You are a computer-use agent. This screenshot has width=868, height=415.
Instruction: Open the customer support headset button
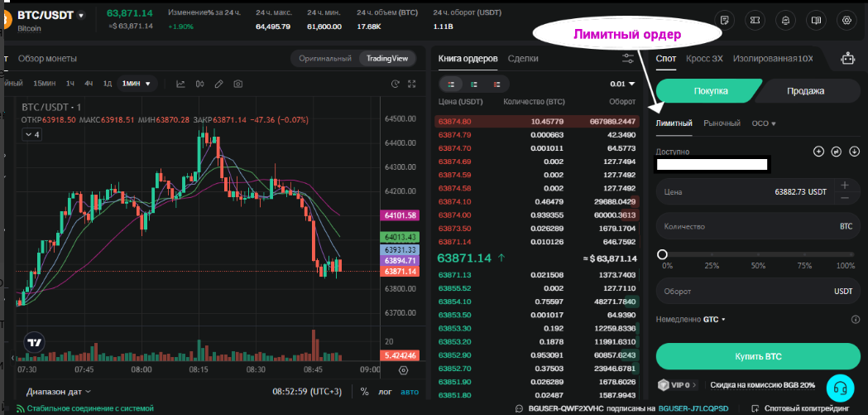tap(841, 388)
